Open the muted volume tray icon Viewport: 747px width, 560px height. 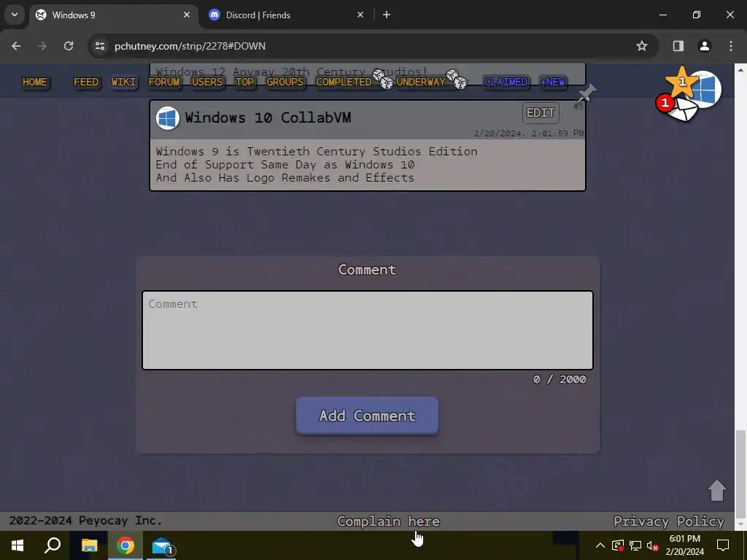(653, 545)
